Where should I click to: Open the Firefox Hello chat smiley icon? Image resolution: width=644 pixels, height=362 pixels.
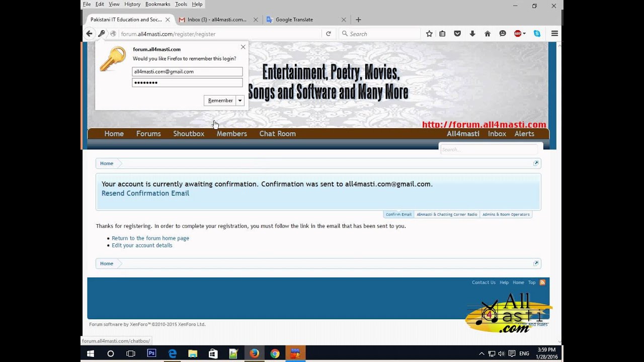[503, 34]
